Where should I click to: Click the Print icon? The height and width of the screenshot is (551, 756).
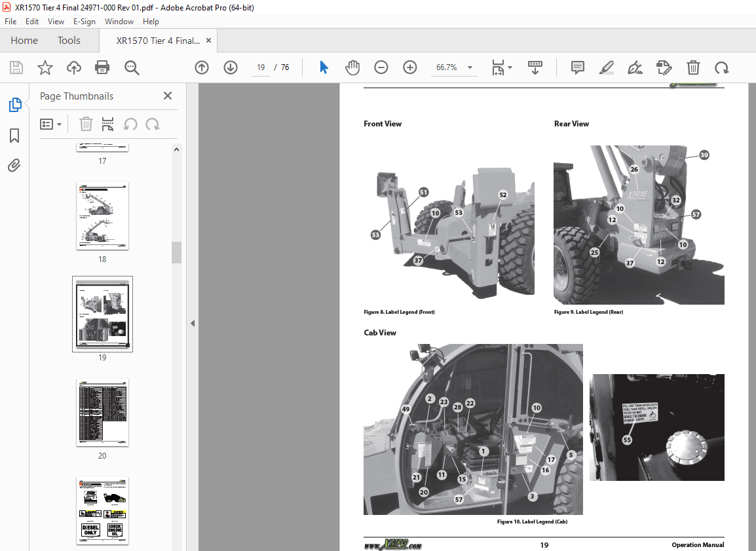point(102,67)
